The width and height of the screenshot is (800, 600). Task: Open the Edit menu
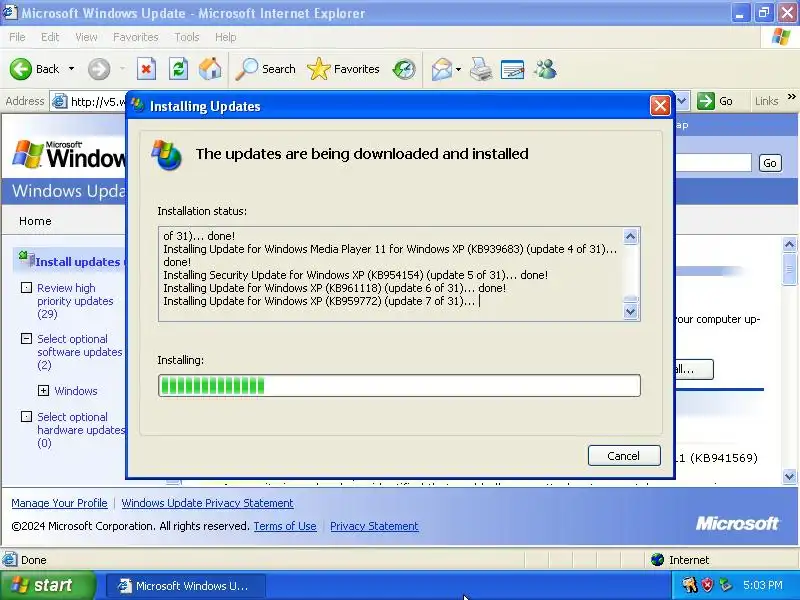[50, 37]
